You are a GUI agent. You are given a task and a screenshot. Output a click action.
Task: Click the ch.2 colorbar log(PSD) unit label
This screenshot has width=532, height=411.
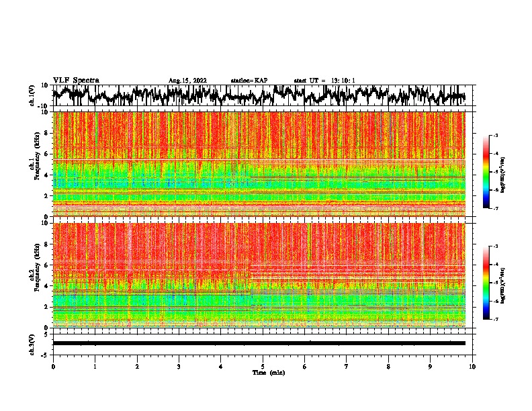503,285
